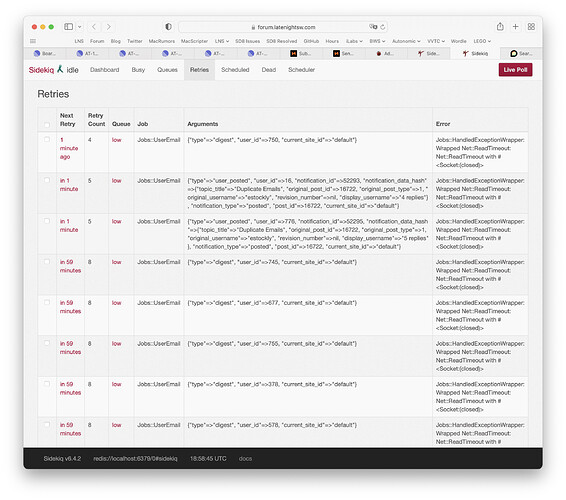This screenshot has height=500, width=566.
Task: Open the MacScripter bookmark
Action: (194, 41)
